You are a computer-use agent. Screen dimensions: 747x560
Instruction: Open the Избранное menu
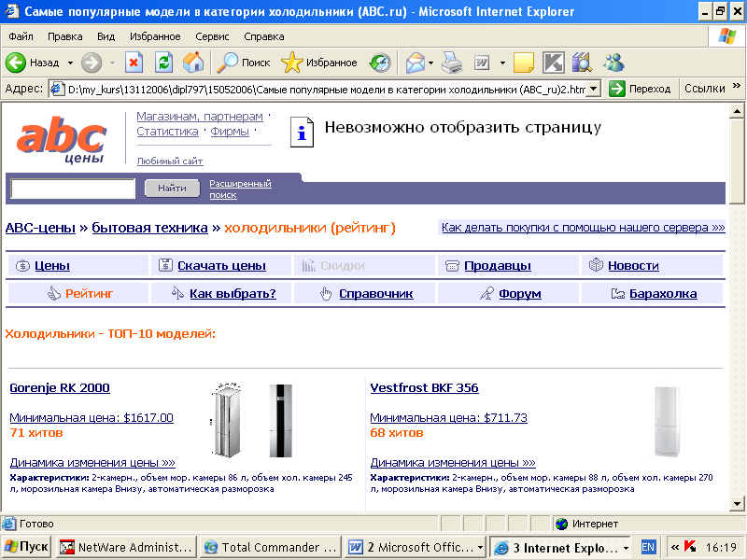point(155,36)
